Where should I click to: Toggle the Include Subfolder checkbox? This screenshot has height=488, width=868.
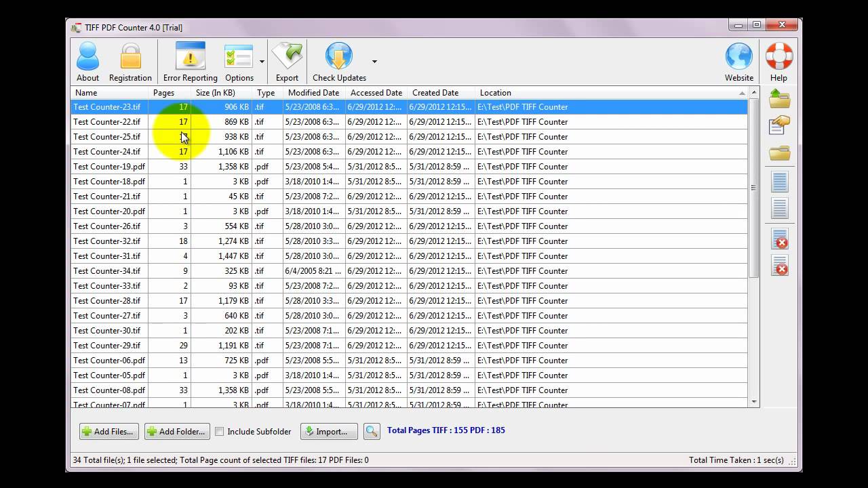(219, 431)
